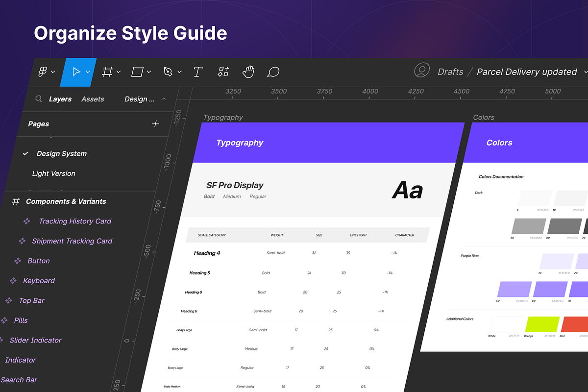Click the Colors frame label on canvas
Viewport: 588px width, 392px height.
tap(484, 118)
